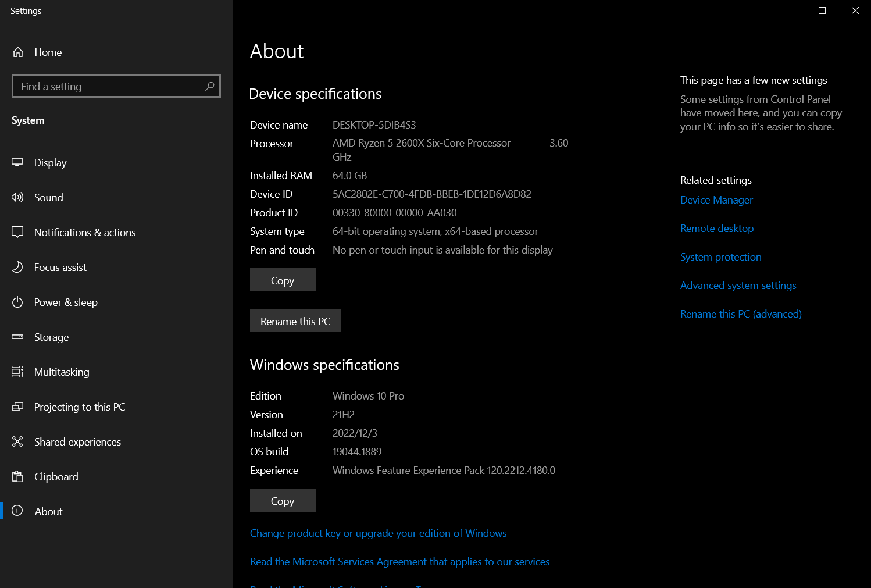Click Windows 10 Pro edition value
Viewport: 871px width, 588px height.
click(368, 396)
